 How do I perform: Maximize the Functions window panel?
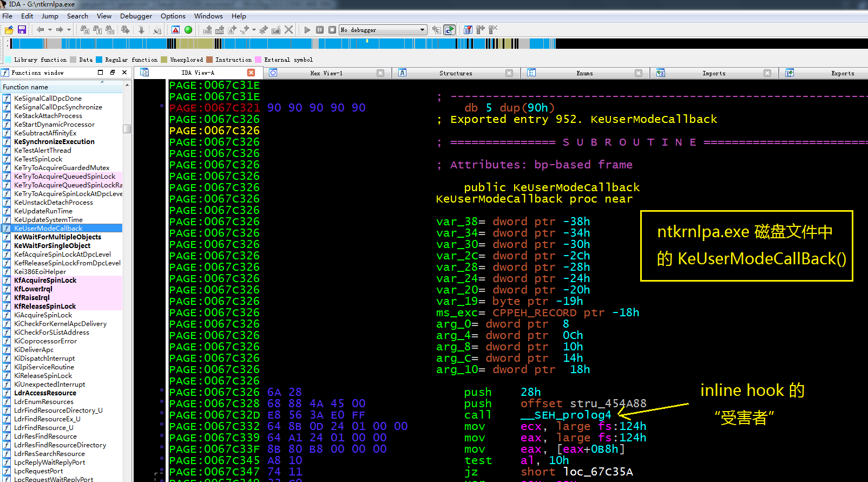(x=100, y=73)
